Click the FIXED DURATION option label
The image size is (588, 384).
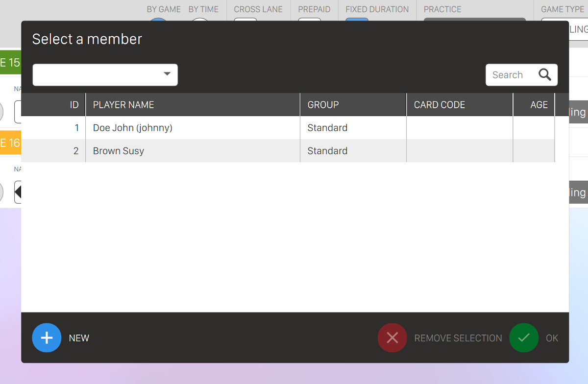[377, 9]
